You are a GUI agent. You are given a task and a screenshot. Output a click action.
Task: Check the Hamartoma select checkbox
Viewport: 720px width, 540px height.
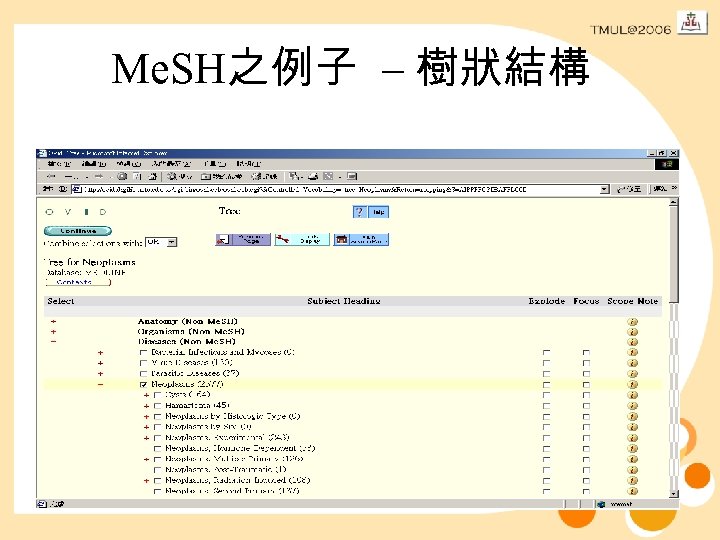[x=158, y=406]
